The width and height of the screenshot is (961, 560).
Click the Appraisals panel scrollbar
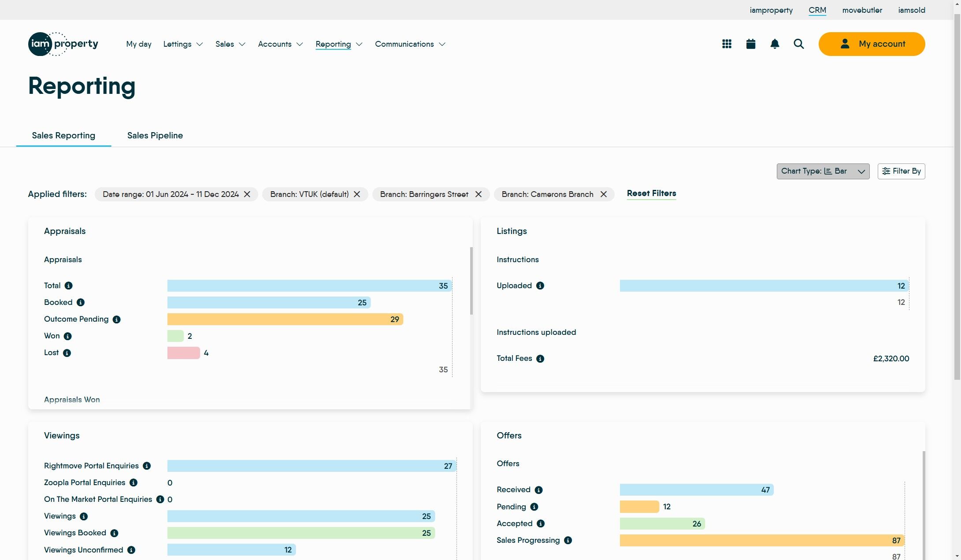point(471,281)
